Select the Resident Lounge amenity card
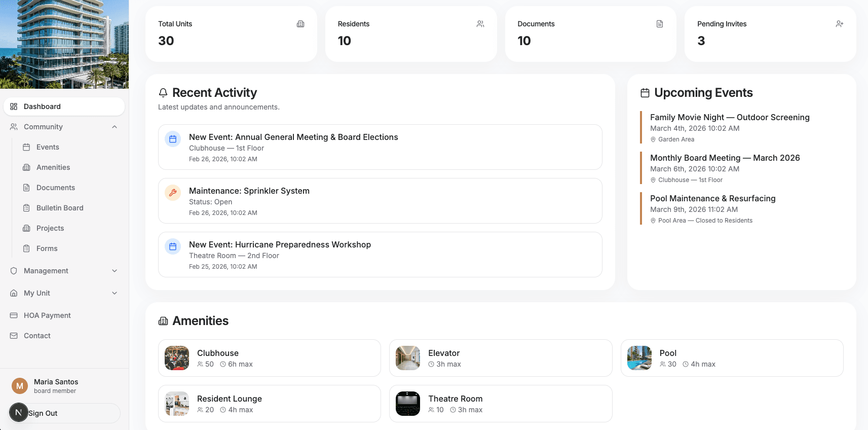Image resolution: width=868 pixels, height=430 pixels. (x=270, y=404)
